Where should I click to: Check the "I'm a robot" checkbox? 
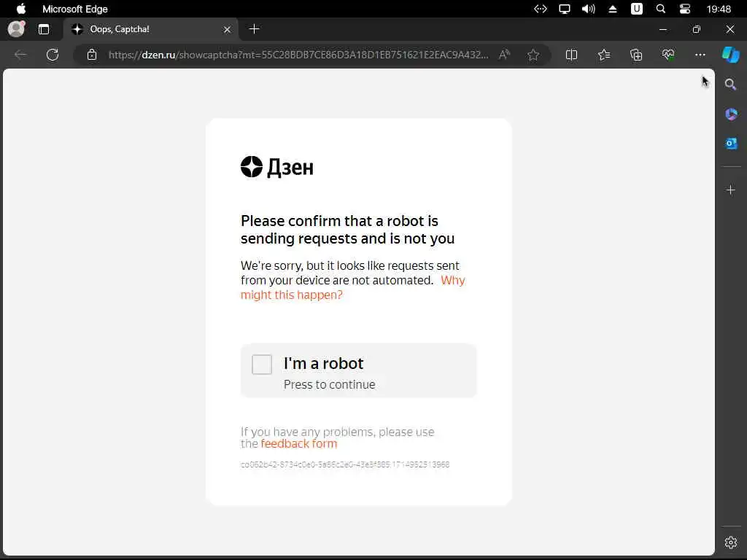262,365
